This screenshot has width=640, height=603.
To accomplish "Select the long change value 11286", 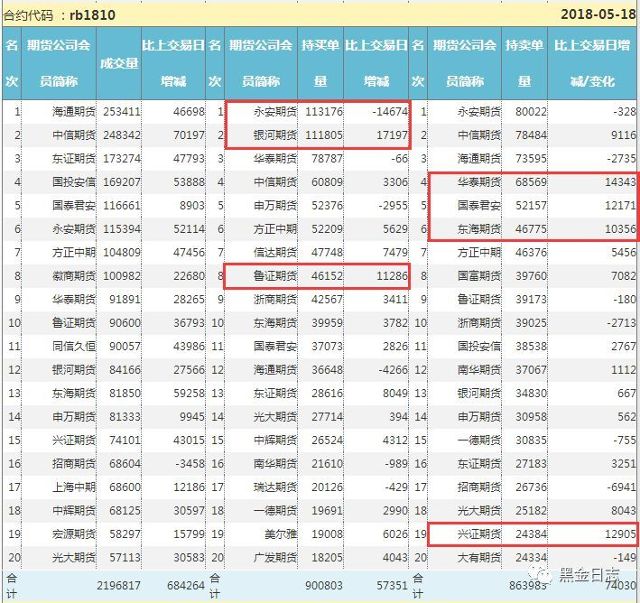I will pos(392,276).
